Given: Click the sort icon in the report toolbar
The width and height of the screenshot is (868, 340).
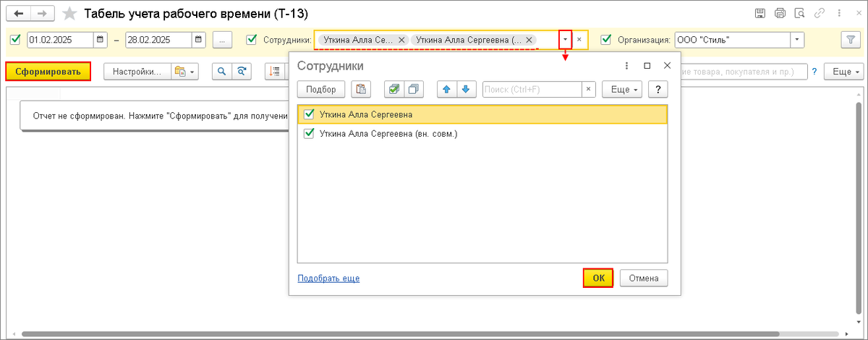Looking at the screenshot, I should tap(275, 72).
